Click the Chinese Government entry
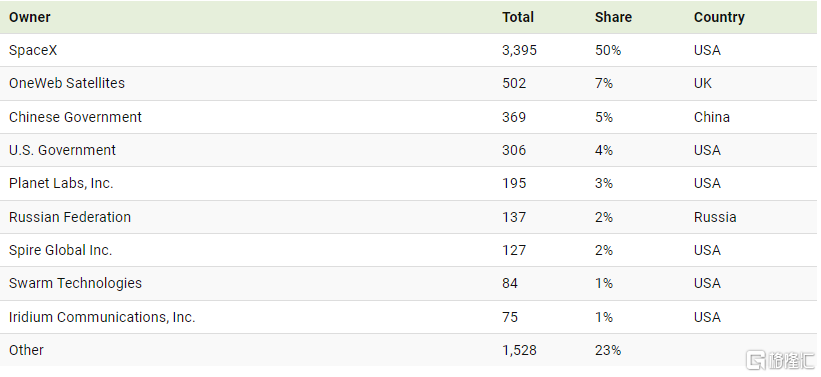The width and height of the screenshot is (821, 377). click(75, 117)
